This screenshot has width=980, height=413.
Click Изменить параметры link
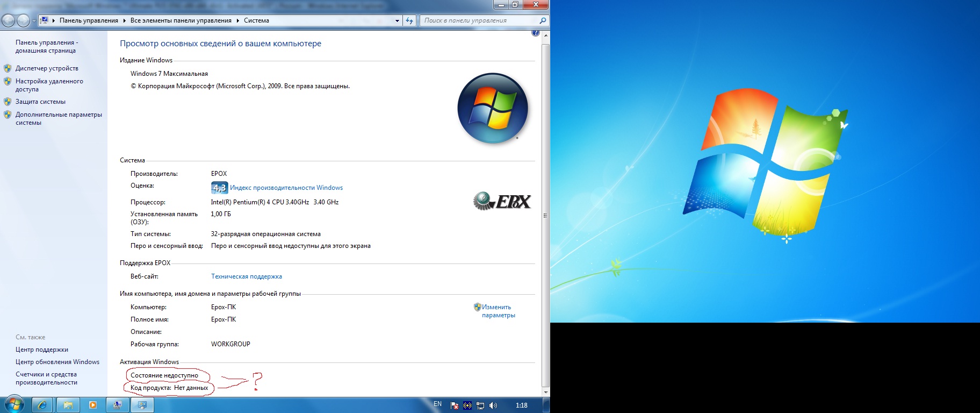[x=498, y=311]
